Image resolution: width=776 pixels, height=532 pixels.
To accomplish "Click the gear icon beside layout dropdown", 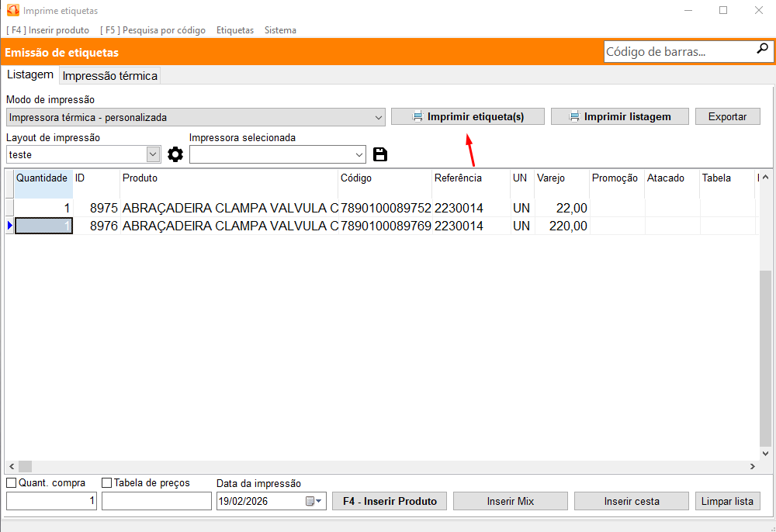I will (x=175, y=154).
